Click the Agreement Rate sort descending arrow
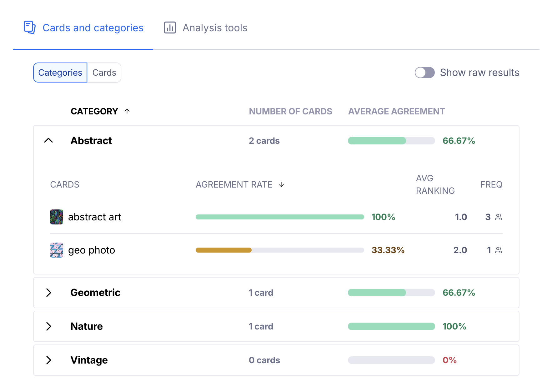The image size is (552, 392). (x=281, y=185)
